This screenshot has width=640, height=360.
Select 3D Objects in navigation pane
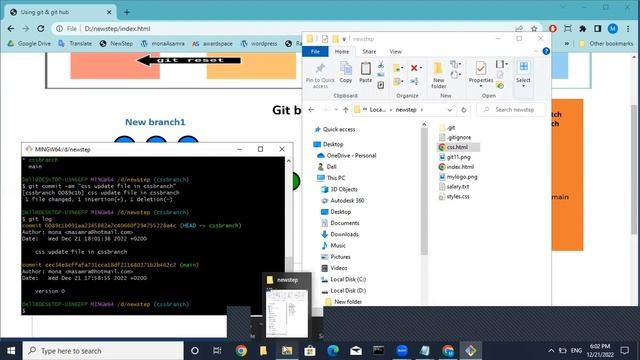[339, 189]
